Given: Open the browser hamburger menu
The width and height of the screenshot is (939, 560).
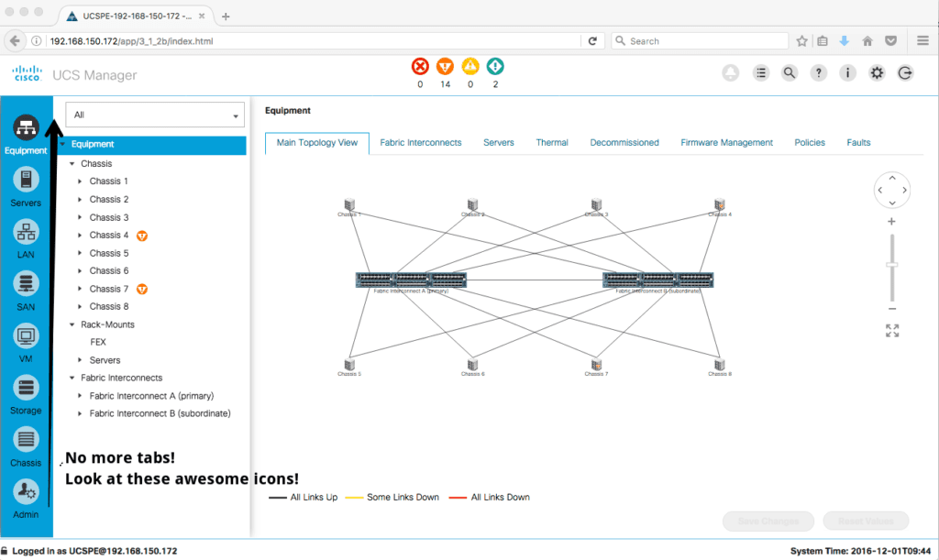Looking at the screenshot, I should pyautogui.click(x=922, y=40).
